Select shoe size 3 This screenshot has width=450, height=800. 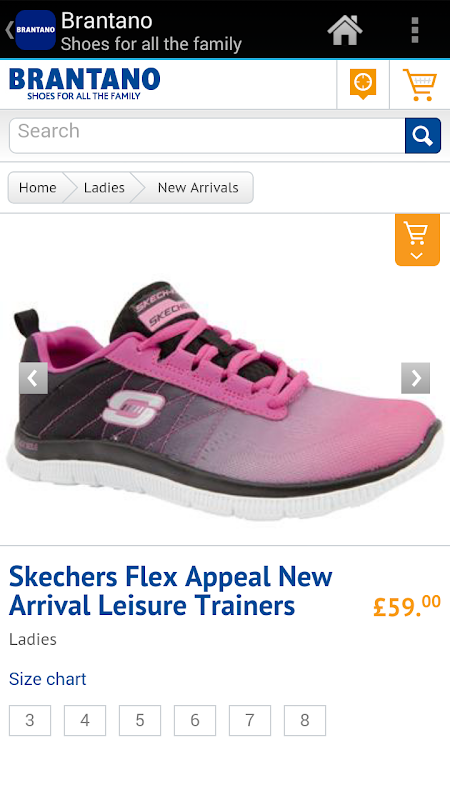pos(30,720)
